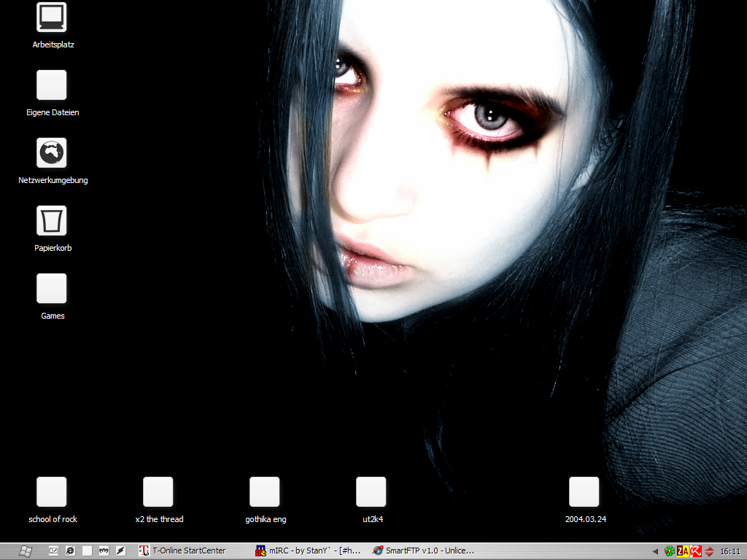This screenshot has width=747, height=560.
Task: Select the 2004.03.24 folder icon
Action: click(x=584, y=492)
